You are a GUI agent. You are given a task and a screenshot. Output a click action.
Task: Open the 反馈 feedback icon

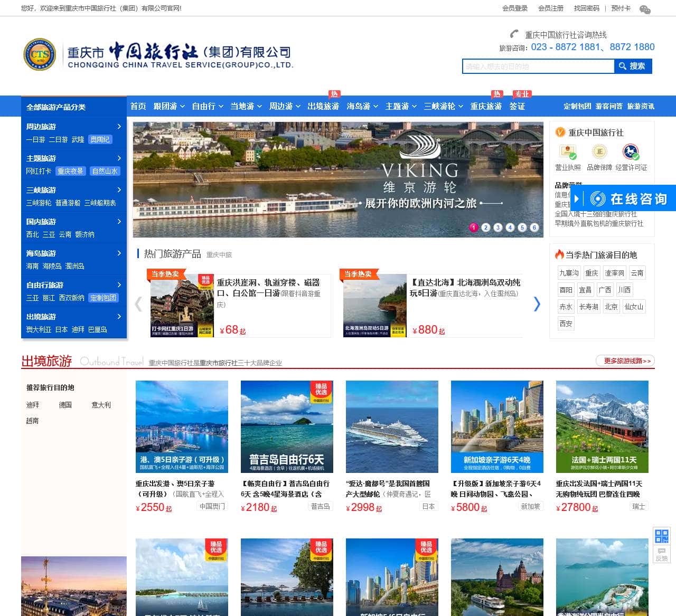tap(662, 554)
